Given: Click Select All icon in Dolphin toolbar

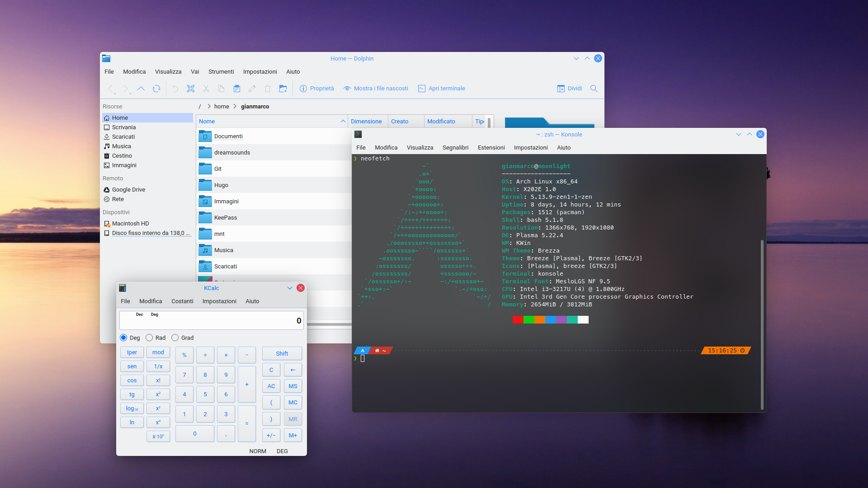Looking at the screenshot, I should (x=191, y=89).
